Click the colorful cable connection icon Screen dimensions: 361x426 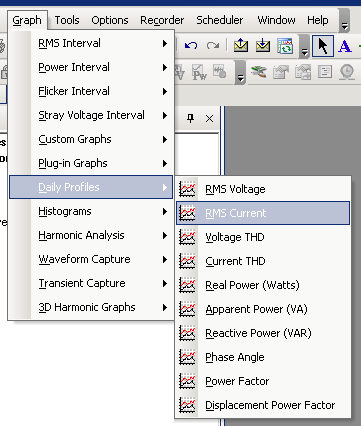(x=259, y=72)
